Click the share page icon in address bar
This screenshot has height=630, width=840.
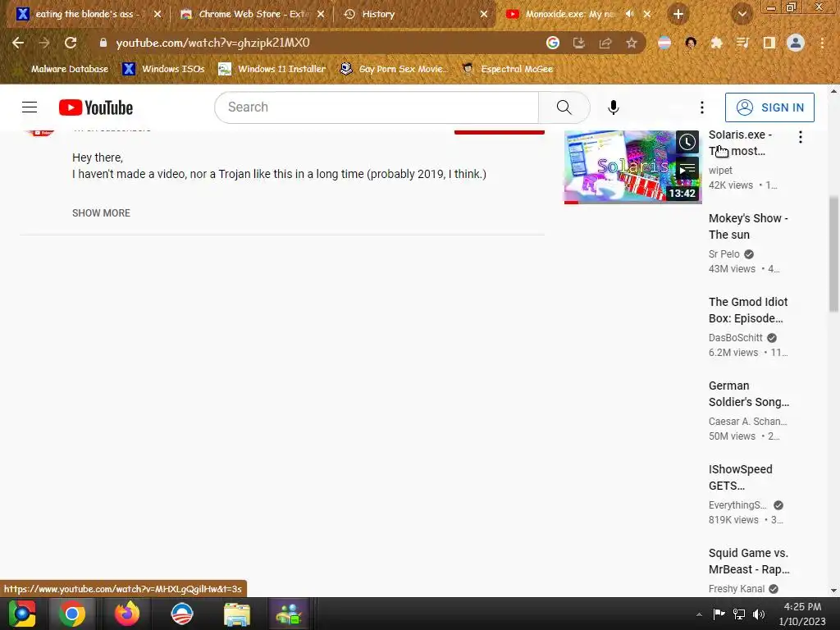(x=605, y=43)
